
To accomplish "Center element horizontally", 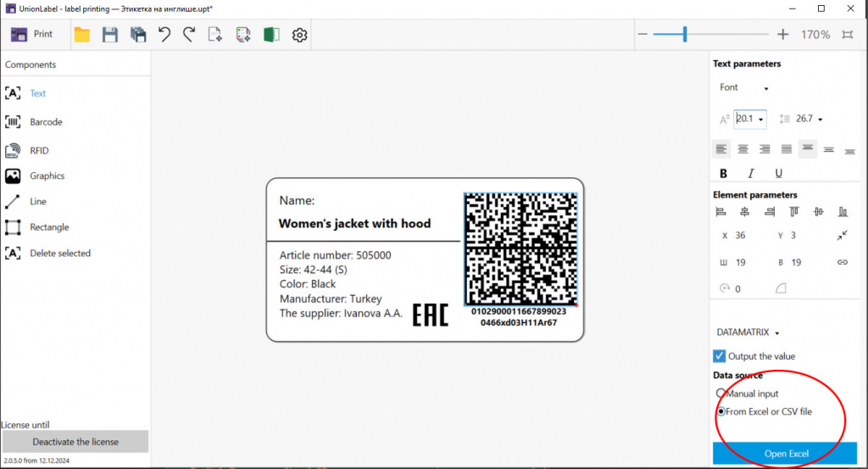I will point(744,211).
